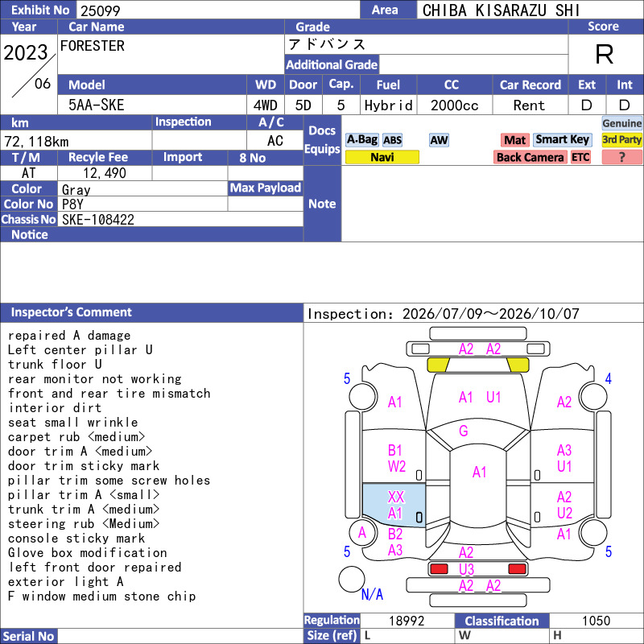Click the A1 mark on the car roof

pos(479,473)
